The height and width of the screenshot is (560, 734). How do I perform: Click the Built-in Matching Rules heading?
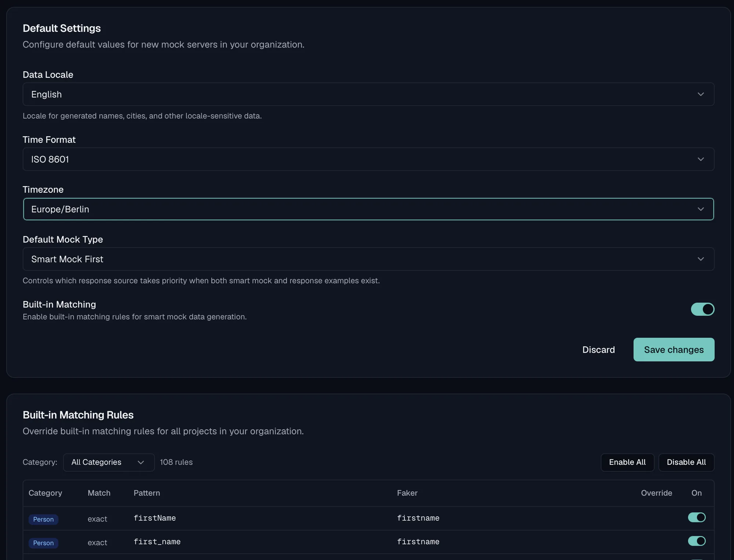(78, 415)
